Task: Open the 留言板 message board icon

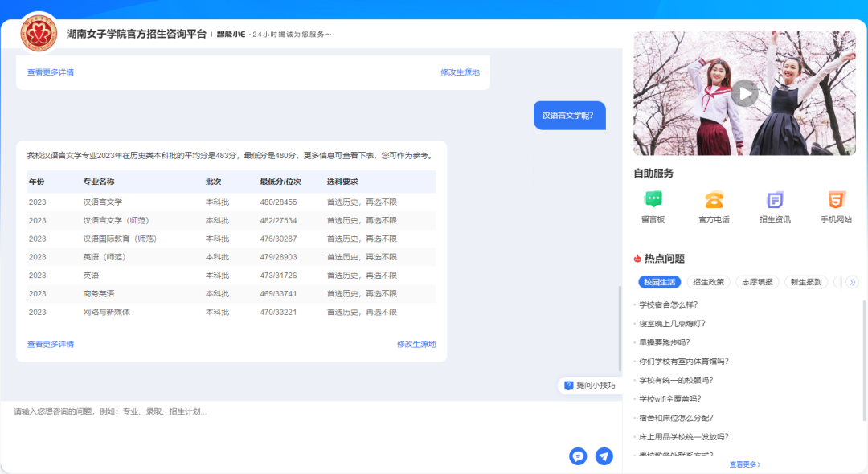Action: [653, 200]
